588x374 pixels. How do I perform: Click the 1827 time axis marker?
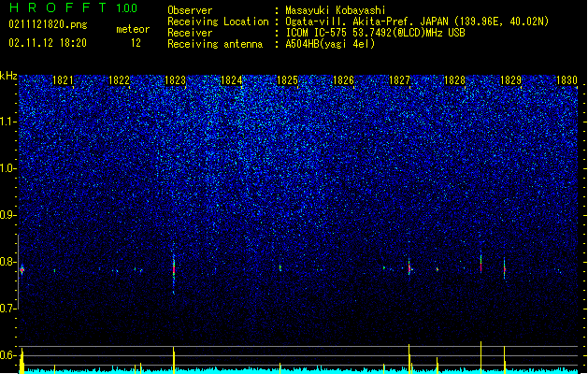399,80
